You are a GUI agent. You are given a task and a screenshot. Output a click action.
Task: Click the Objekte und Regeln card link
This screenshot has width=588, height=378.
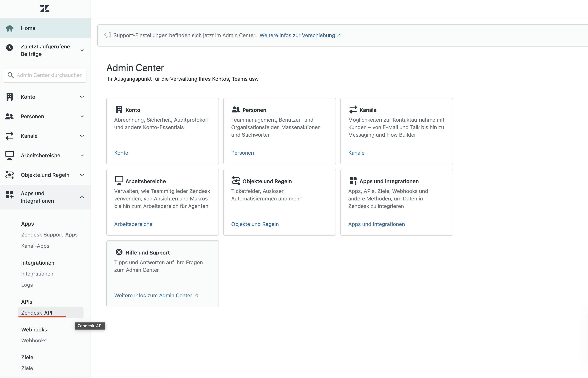click(x=255, y=224)
